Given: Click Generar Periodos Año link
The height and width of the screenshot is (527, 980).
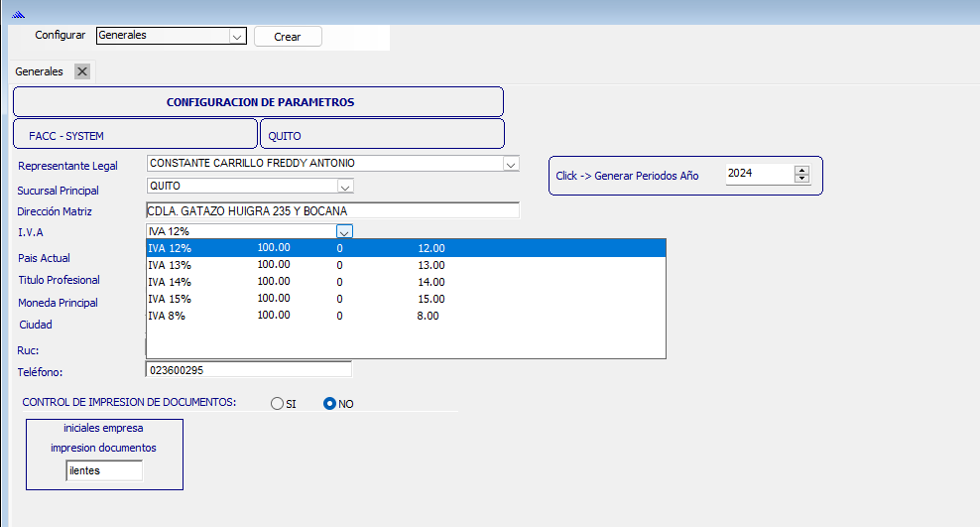Looking at the screenshot, I should pos(627,176).
